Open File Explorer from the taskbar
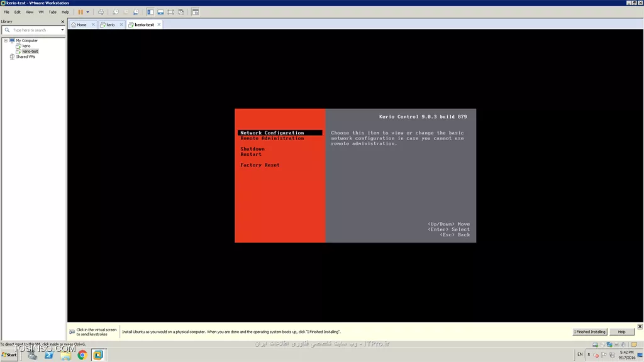The image size is (644, 362). [65, 356]
